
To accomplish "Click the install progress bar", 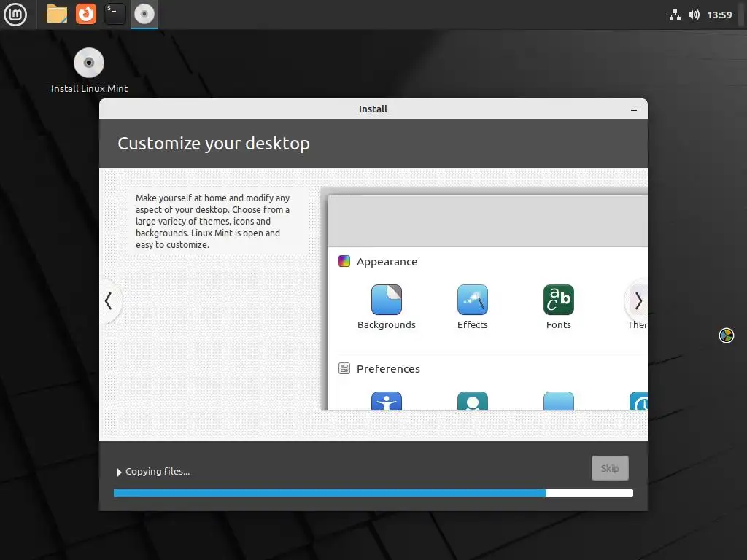I will [x=373, y=493].
